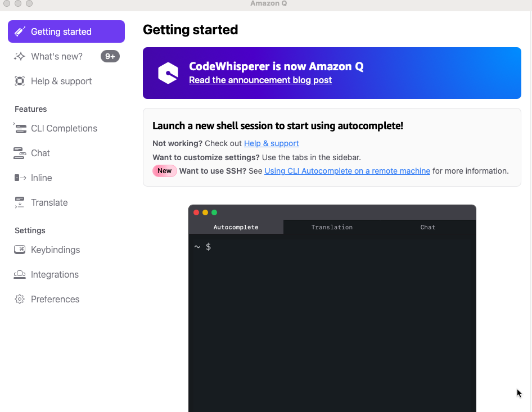Click the Getting started rocket icon
The height and width of the screenshot is (412, 532).
[x=20, y=31]
